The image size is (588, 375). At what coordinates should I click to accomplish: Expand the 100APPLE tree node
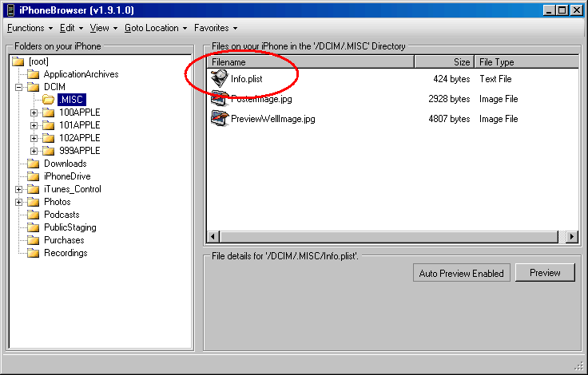click(34, 112)
